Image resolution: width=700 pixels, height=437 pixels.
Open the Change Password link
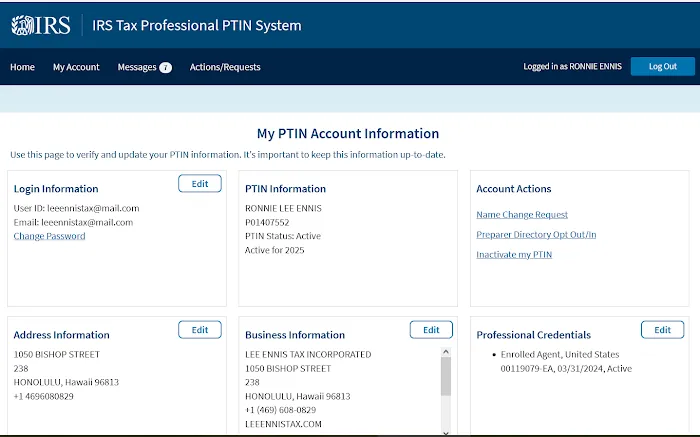pos(49,236)
